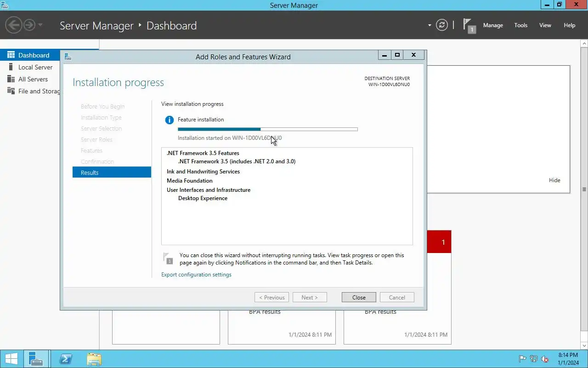The height and width of the screenshot is (368, 588).
Task: Click User Interfaces and Infrastructure entry
Action: [208, 190]
